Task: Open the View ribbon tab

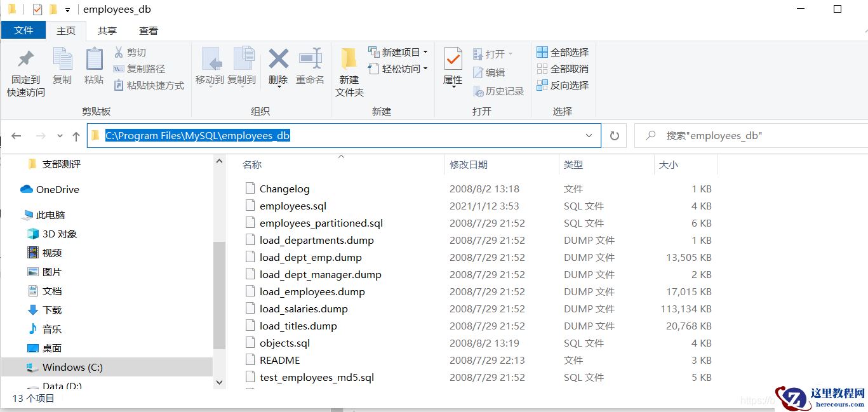Action: pos(149,30)
